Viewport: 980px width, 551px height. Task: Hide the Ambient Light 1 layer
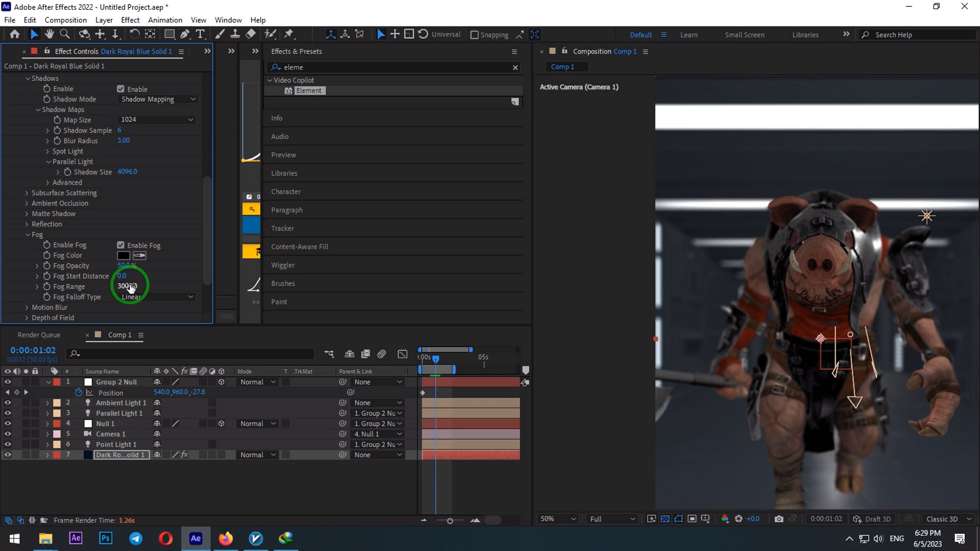[8, 403]
